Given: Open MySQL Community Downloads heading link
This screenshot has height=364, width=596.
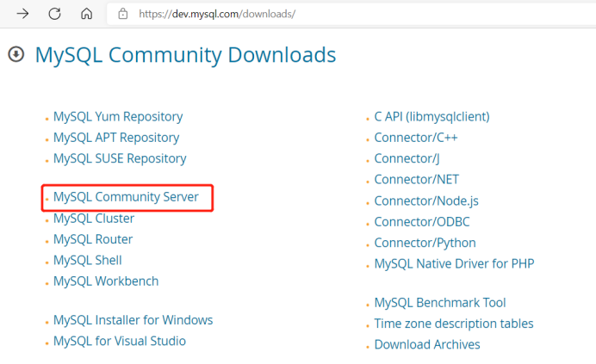Looking at the screenshot, I should click(x=185, y=55).
